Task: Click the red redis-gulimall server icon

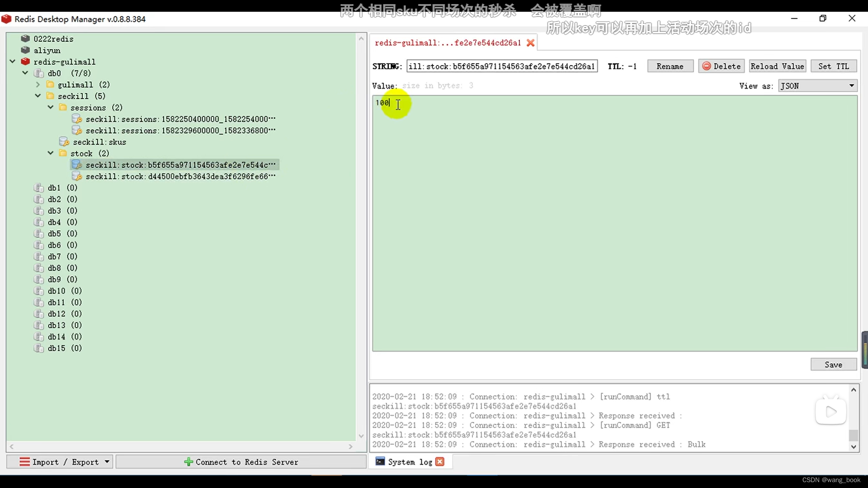Action: [x=25, y=61]
